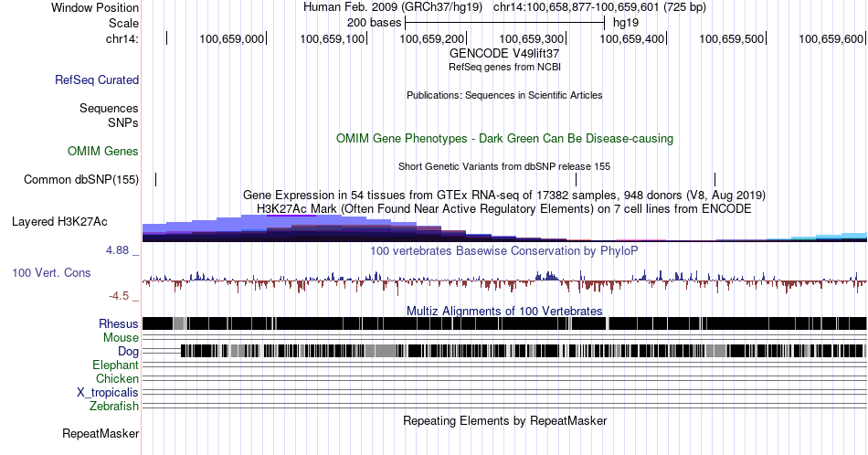Click the 100,659,400 ruler position
This screenshot has width=868, height=455.
tap(631, 38)
